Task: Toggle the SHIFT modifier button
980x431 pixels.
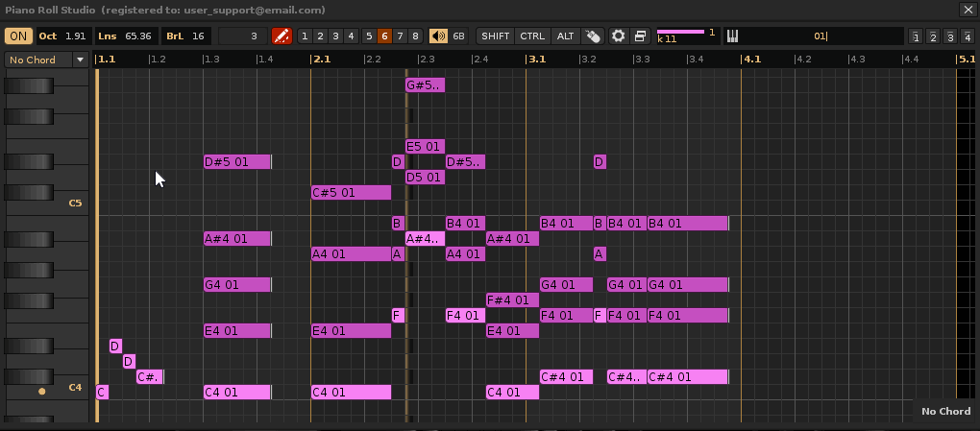Action: [496, 36]
